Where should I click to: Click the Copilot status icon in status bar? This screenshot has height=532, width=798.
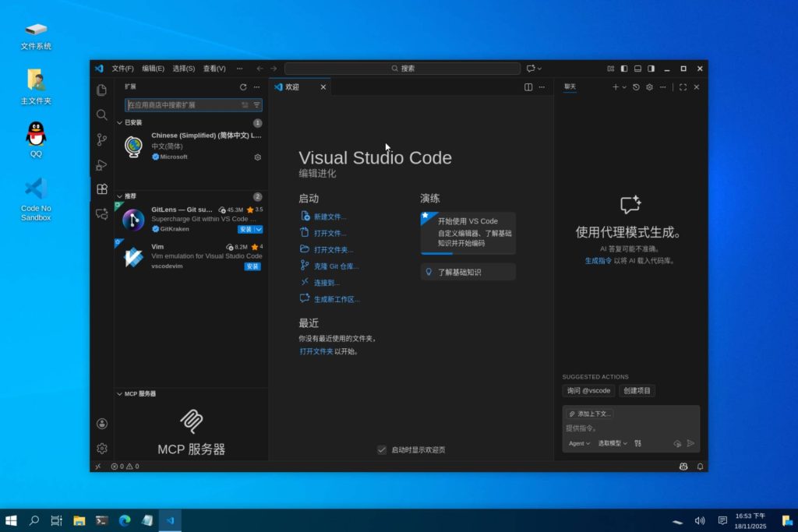pos(683,467)
